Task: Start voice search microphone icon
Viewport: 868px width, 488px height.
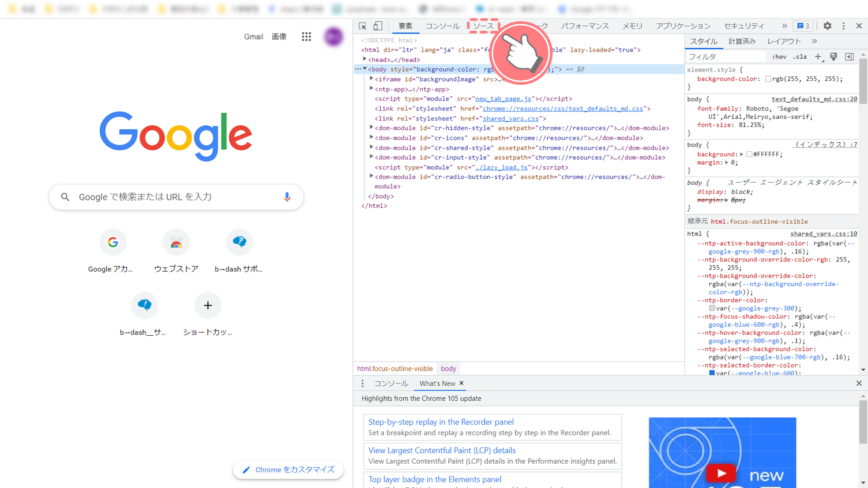Action: click(x=287, y=197)
